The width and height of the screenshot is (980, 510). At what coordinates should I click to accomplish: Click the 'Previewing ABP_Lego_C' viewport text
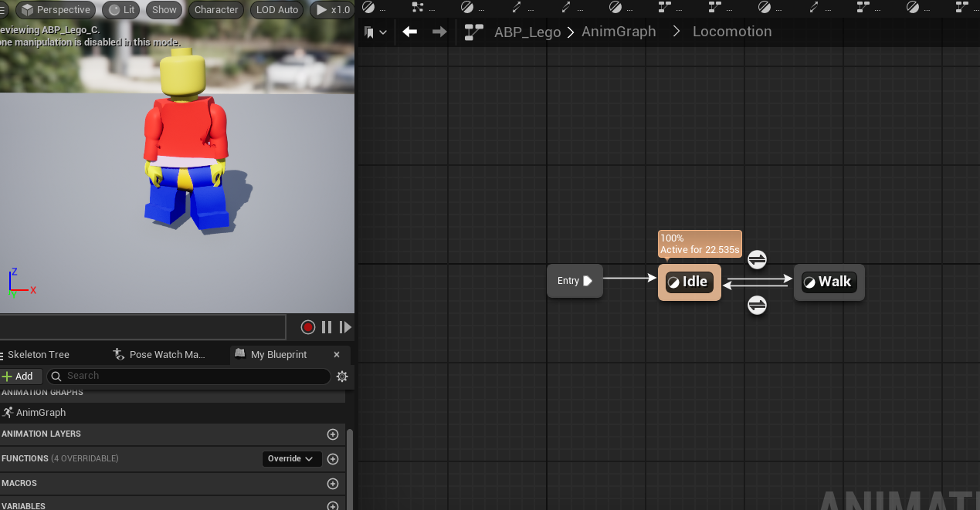click(x=50, y=30)
